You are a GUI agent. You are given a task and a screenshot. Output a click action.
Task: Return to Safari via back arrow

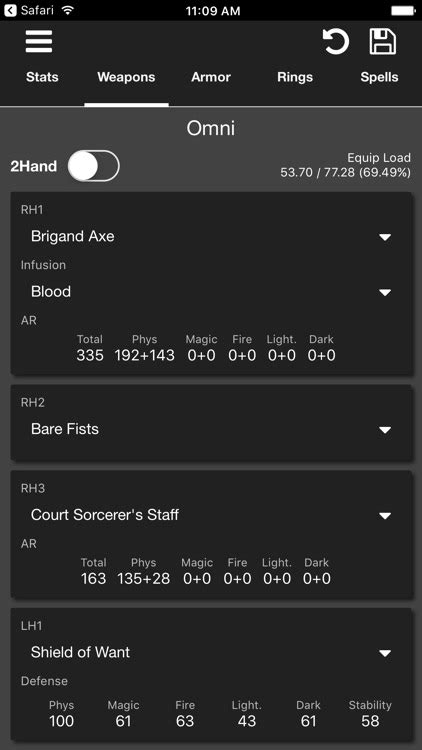point(10,10)
